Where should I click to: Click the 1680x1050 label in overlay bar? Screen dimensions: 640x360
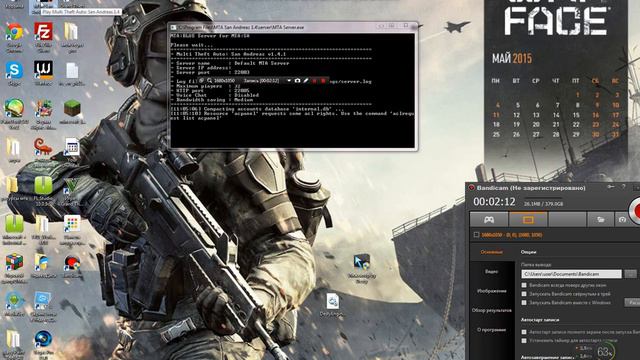coord(224,81)
